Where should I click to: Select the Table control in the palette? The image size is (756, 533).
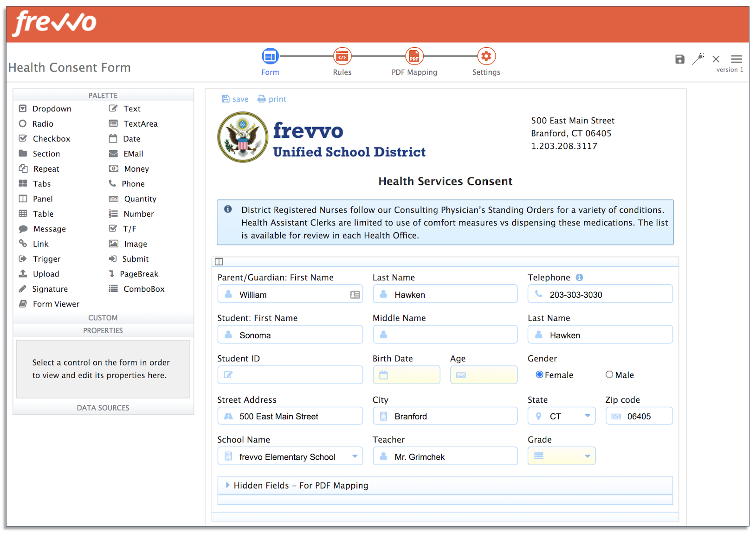point(36,214)
